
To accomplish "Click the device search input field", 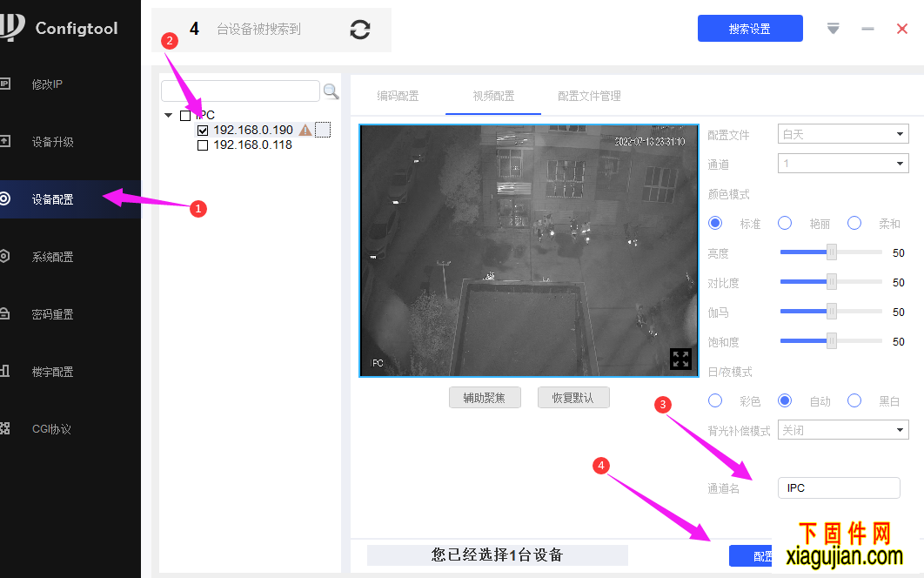I will coord(240,91).
